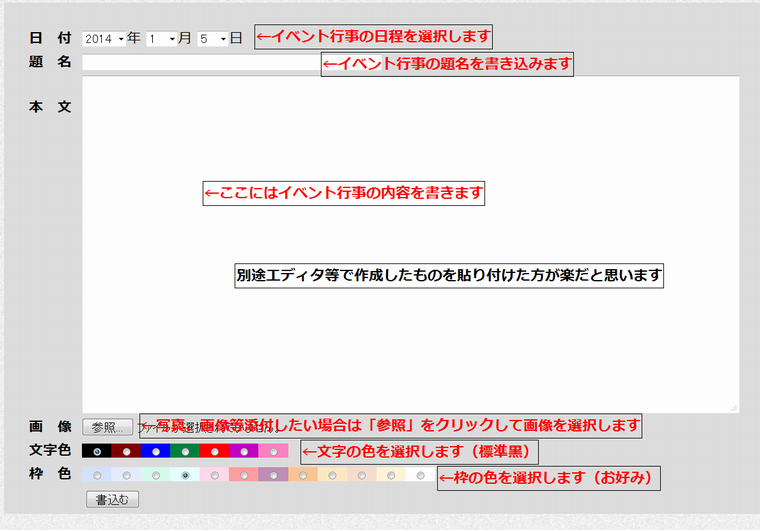
Task: Select the dark maroon text color option
Action: pos(126,452)
